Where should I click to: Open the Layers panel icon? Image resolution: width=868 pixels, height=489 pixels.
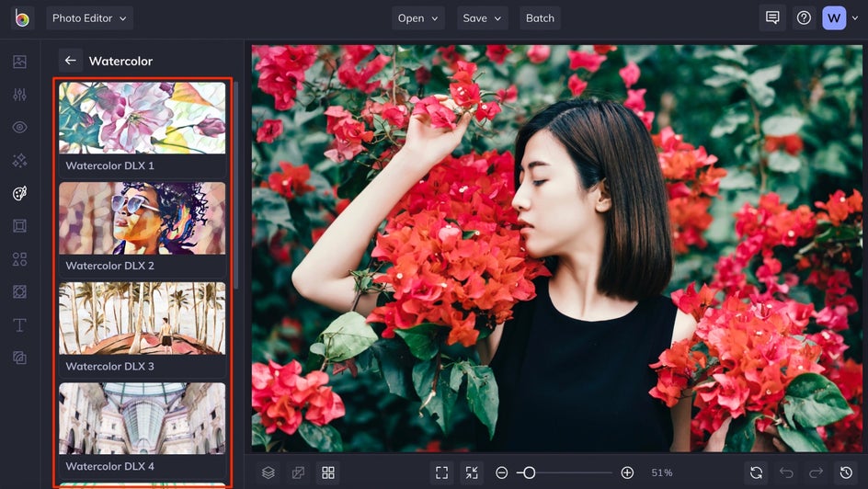(x=268, y=472)
